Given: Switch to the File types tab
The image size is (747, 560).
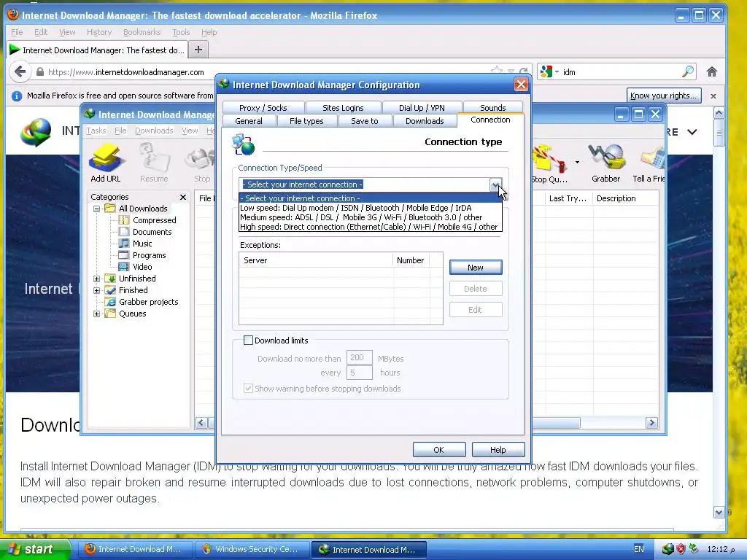Looking at the screenshot, I should point(306,121).
